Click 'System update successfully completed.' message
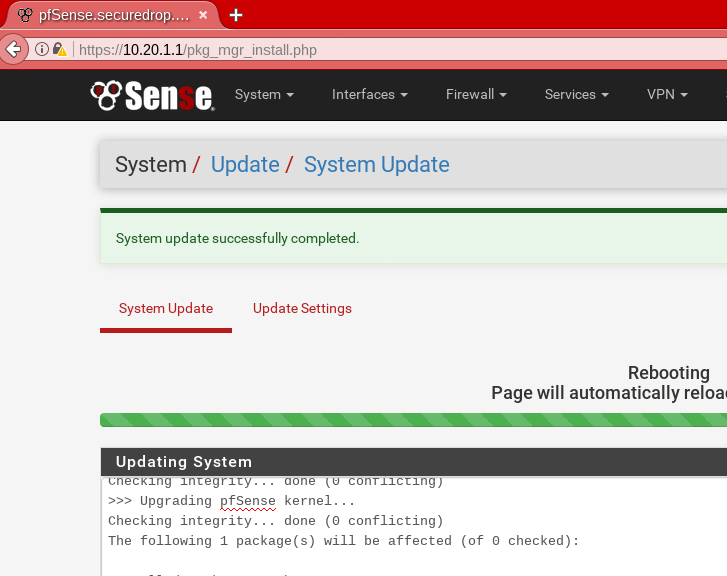Viewport: 727px width, 576px height. 237,238
